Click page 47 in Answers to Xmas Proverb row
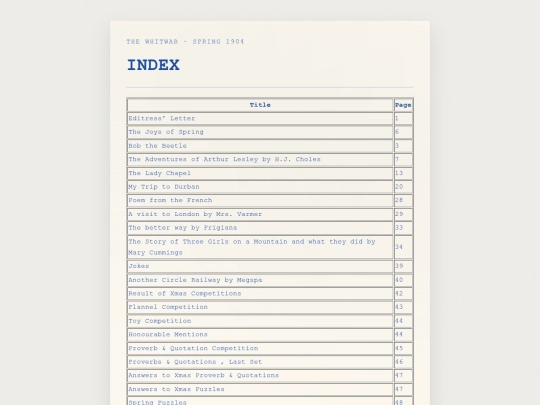 point(403,376)
